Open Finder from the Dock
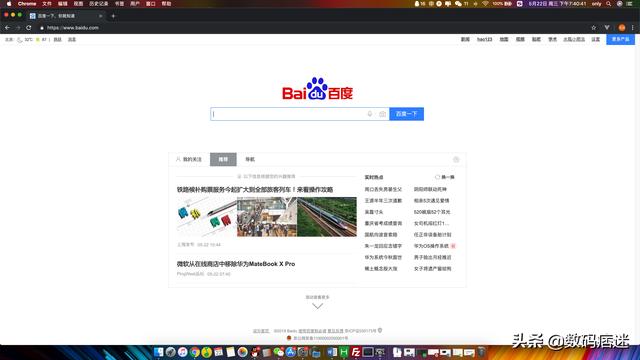This screenshot has height=360, width=640. coord(158,352)
